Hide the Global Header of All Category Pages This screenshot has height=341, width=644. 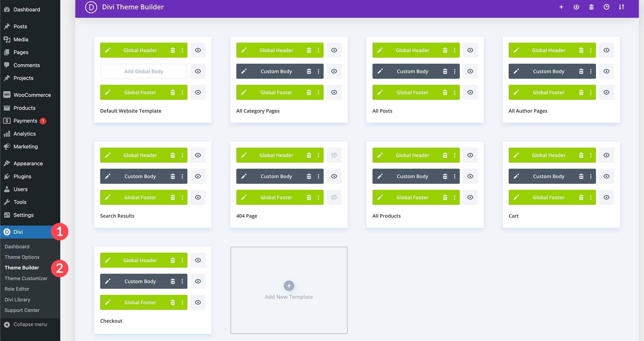[x=334, y=50]
